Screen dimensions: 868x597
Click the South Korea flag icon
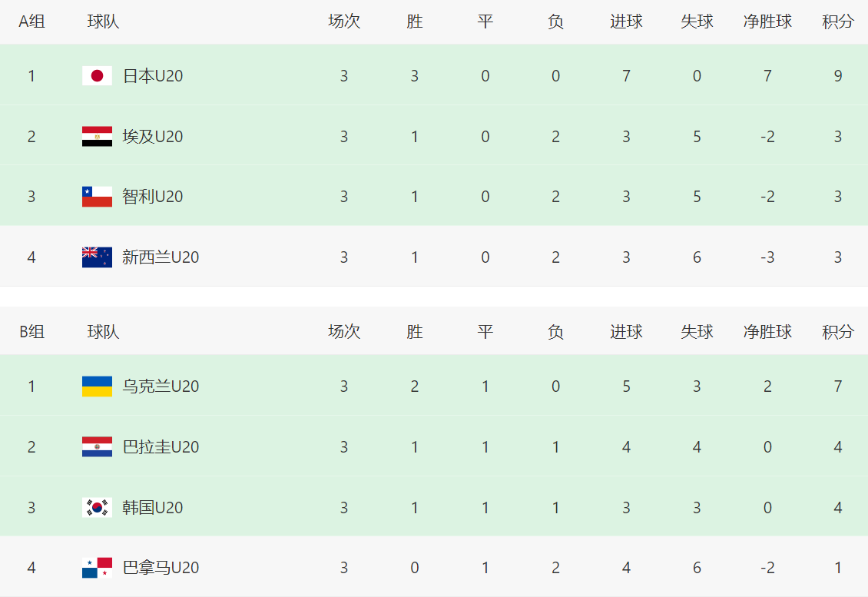point(97,507)
